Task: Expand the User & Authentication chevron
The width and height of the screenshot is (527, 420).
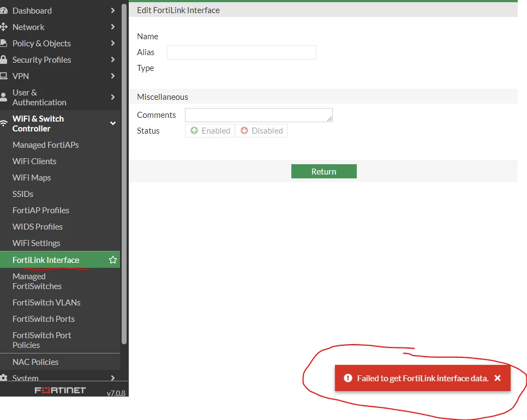Action: pos(113,98)
